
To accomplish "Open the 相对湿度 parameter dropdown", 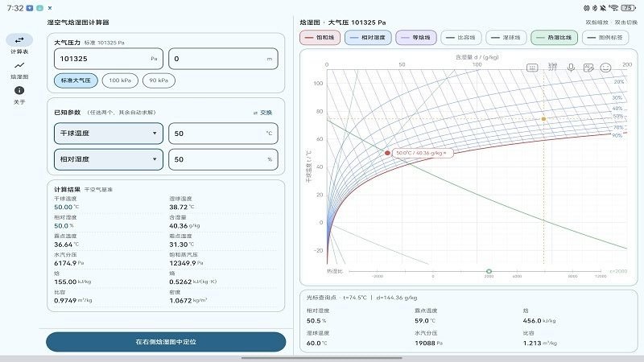I will point(109,159).
